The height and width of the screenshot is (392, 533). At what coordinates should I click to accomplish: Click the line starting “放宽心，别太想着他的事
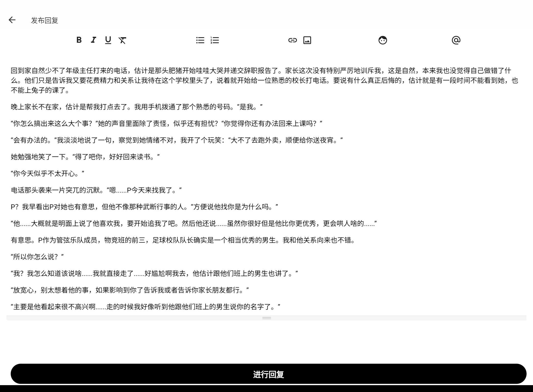(130, 290)
